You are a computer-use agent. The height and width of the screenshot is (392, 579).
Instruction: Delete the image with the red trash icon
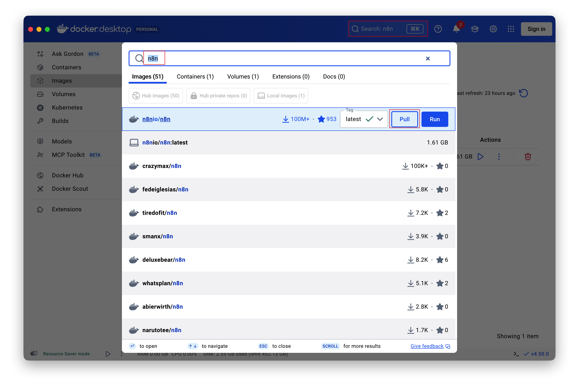[527, 157]
